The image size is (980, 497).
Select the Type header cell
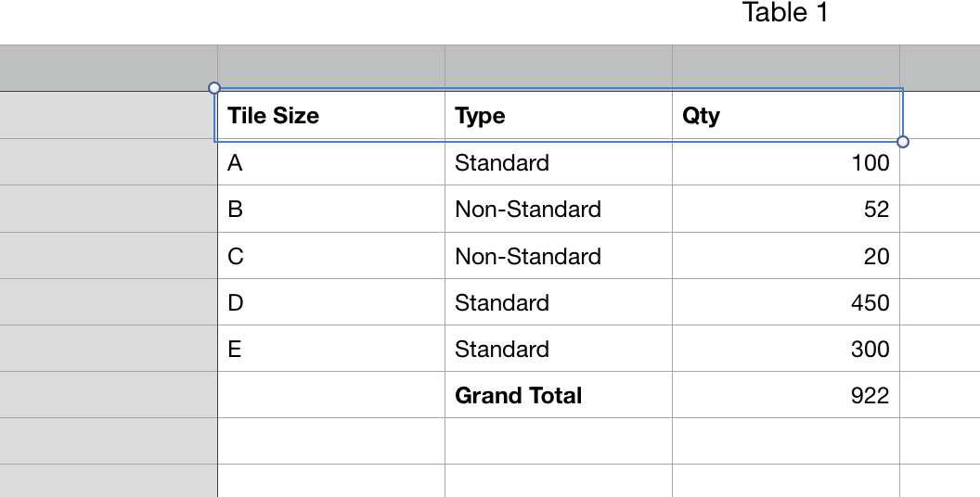(x=559, y=116)
